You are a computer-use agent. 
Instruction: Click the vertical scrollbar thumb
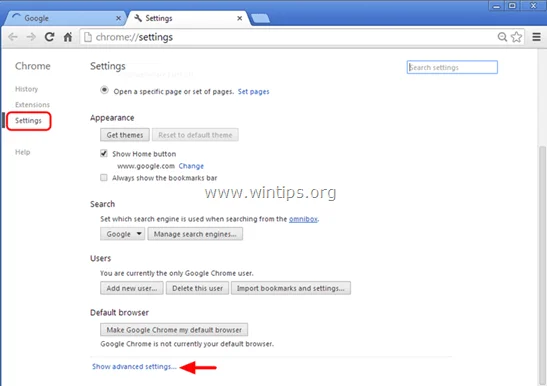(x=542, y=265)
